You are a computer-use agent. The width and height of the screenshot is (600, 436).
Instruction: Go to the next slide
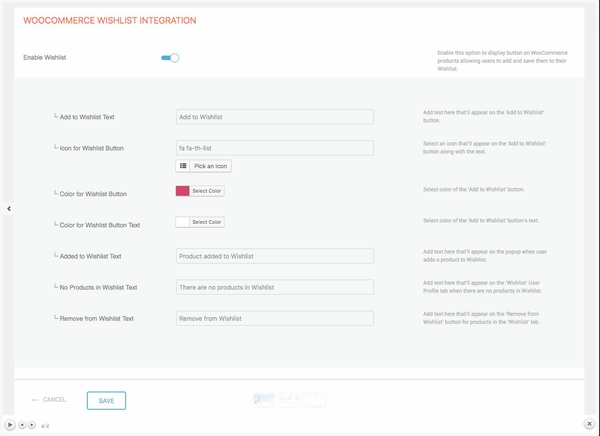point(32,425)
